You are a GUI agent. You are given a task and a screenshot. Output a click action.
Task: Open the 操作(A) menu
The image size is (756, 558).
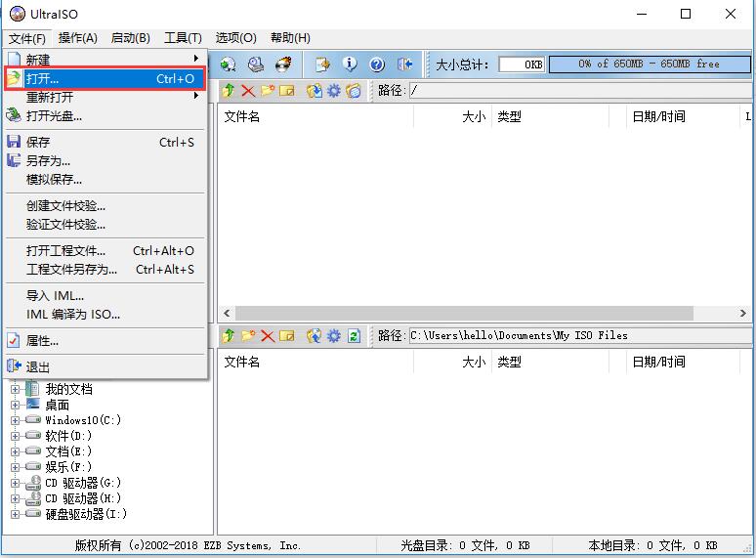click(x=77, y=37)
